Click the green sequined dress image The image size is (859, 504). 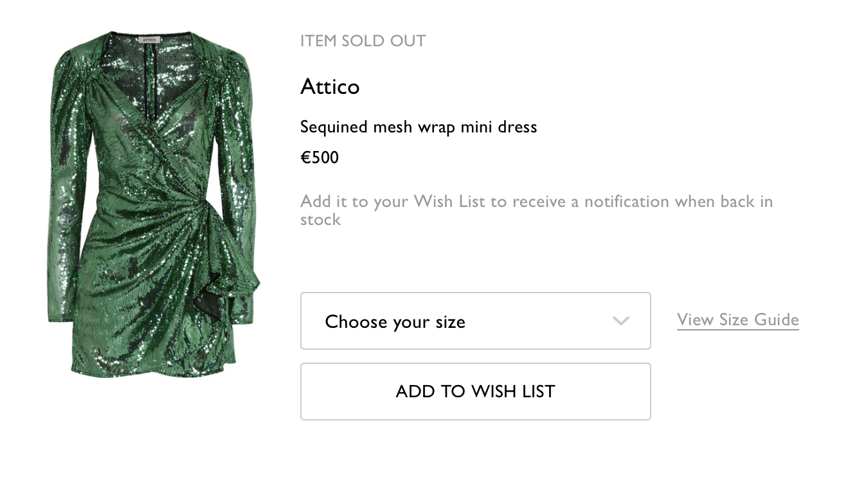[154, 206]
